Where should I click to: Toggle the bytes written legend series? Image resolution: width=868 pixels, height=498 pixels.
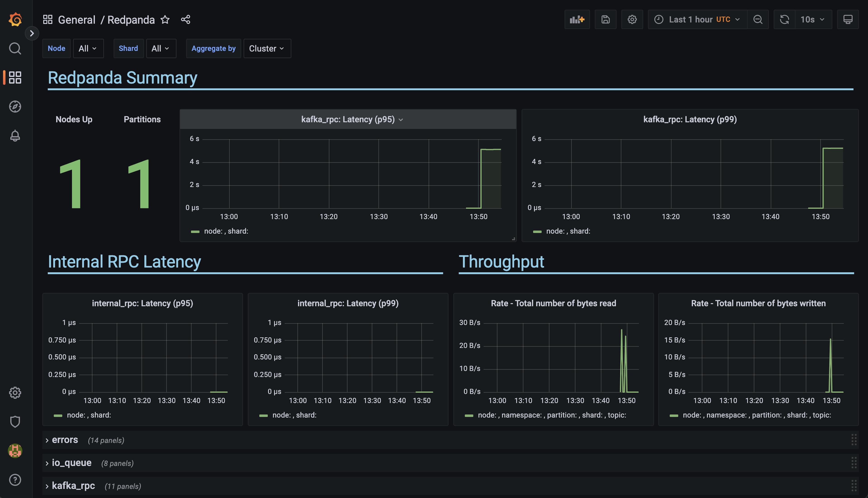pos(757,415)
